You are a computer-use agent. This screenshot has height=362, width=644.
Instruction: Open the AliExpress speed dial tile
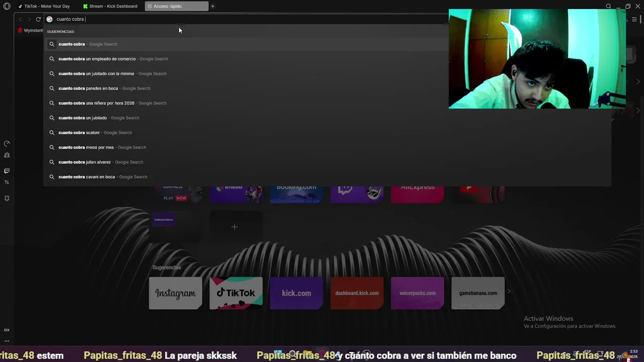point(418,194)
